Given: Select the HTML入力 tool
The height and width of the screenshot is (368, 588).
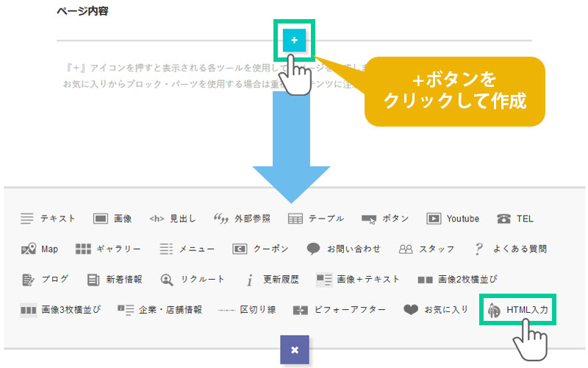Looking at the screenshot, I should (x=517, y=311).
